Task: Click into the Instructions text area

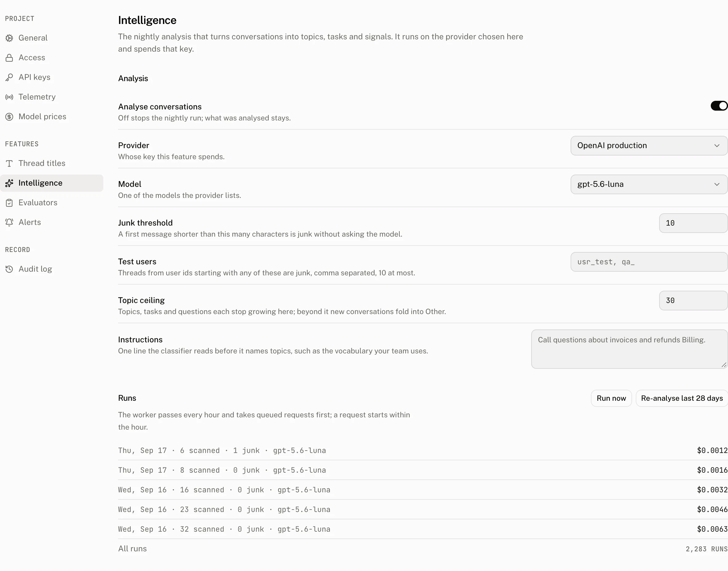Action: click(x=629, y=349)
